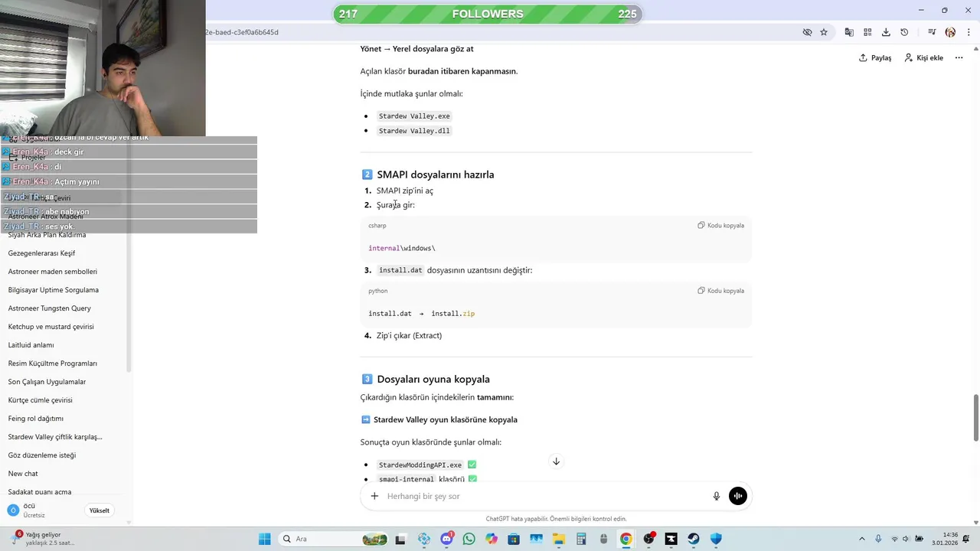Open the Göz düzenleme isteği chat
The height and width of the screenshot is (551, 980).
pyautogui.click(x=41, y=455)
